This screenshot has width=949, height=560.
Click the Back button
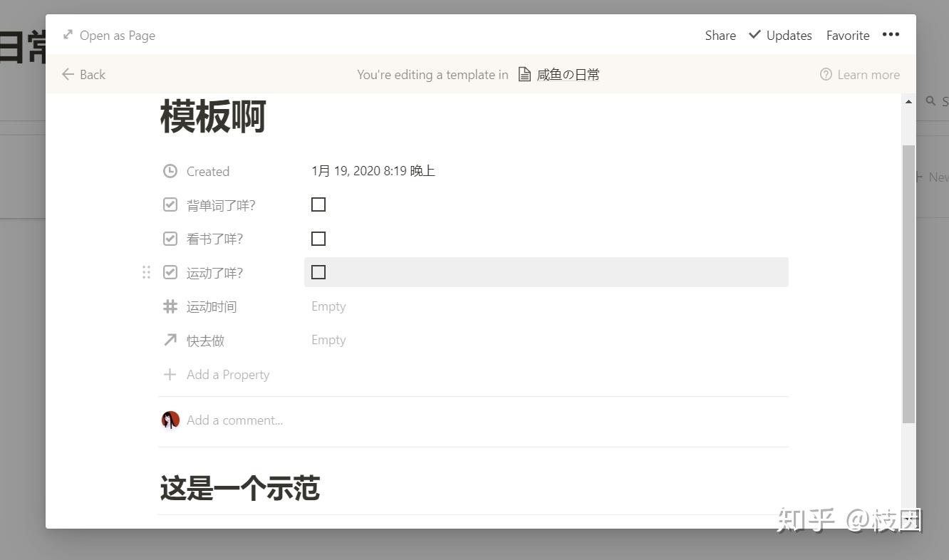point(83,74)
